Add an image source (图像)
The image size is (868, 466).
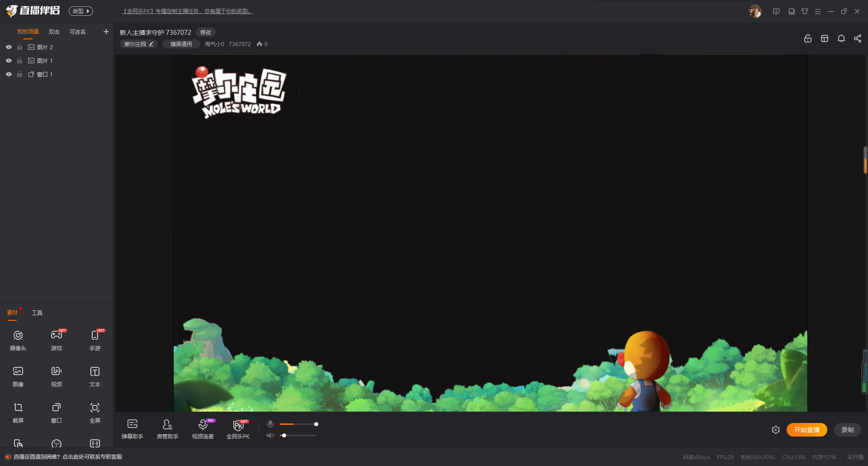point(18,376)
